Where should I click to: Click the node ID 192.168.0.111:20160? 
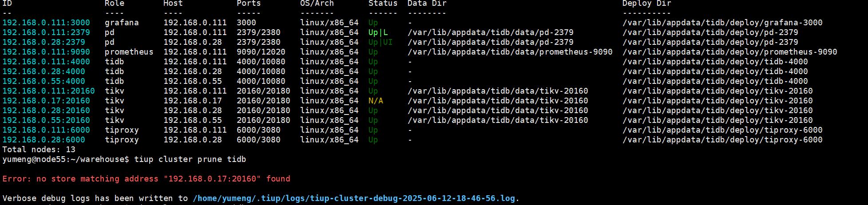[48, 91]
